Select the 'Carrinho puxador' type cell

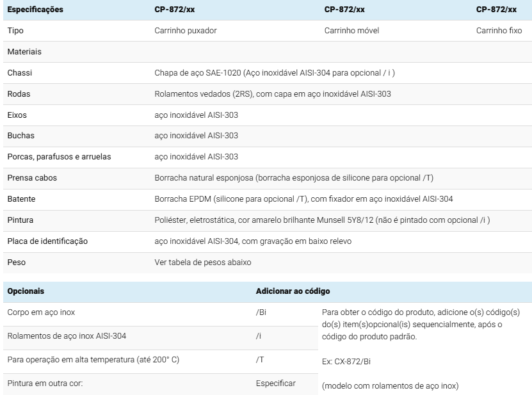coord(186,31)
